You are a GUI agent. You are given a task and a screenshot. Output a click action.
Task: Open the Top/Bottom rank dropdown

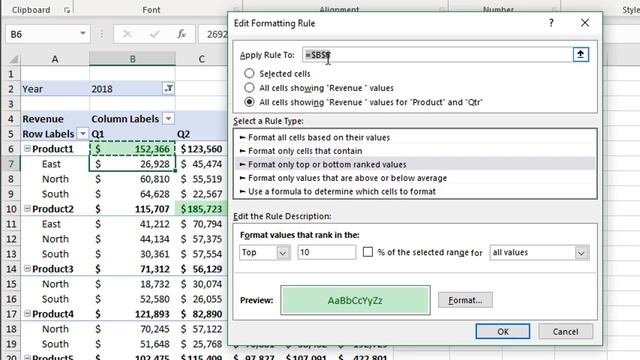click(283, 253)
